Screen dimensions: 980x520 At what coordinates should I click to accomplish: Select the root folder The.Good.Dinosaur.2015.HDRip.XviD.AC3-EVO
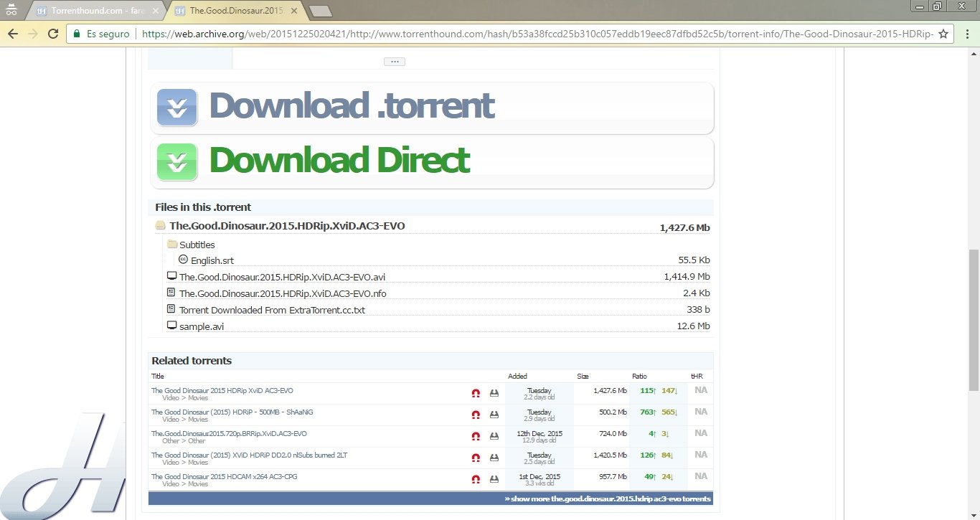click(x=287, y=226)
